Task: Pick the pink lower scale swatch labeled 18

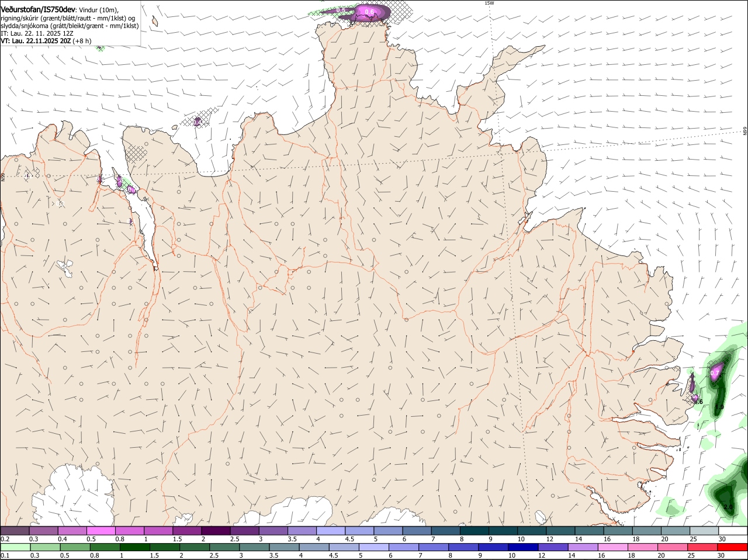Action: (x=642, y=547)
